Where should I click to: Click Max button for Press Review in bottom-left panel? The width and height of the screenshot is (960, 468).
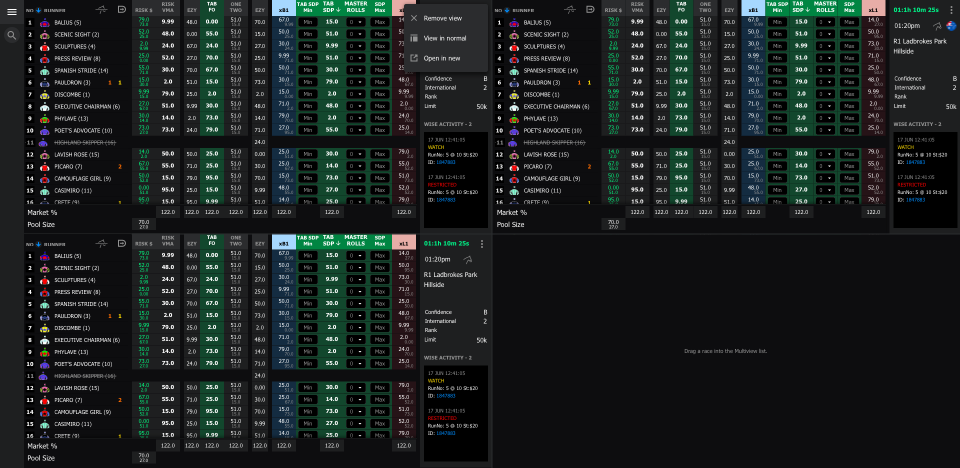coord(380,292)
